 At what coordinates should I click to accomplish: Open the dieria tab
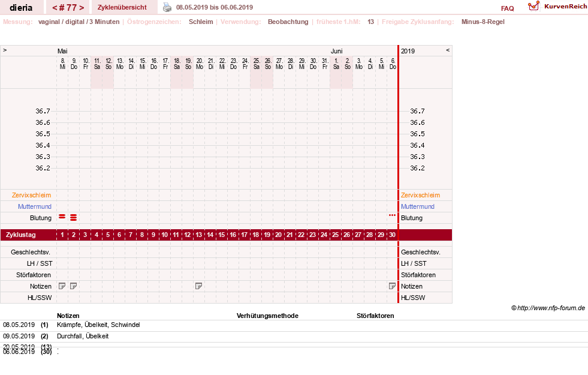tap(21, 8)
